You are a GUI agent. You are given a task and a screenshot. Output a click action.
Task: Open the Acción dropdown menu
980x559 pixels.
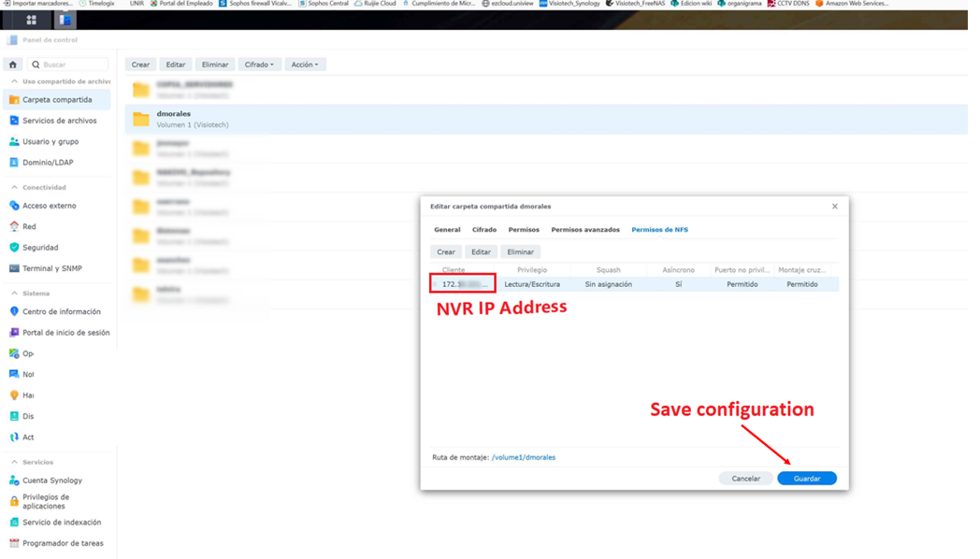pos(304,64)
